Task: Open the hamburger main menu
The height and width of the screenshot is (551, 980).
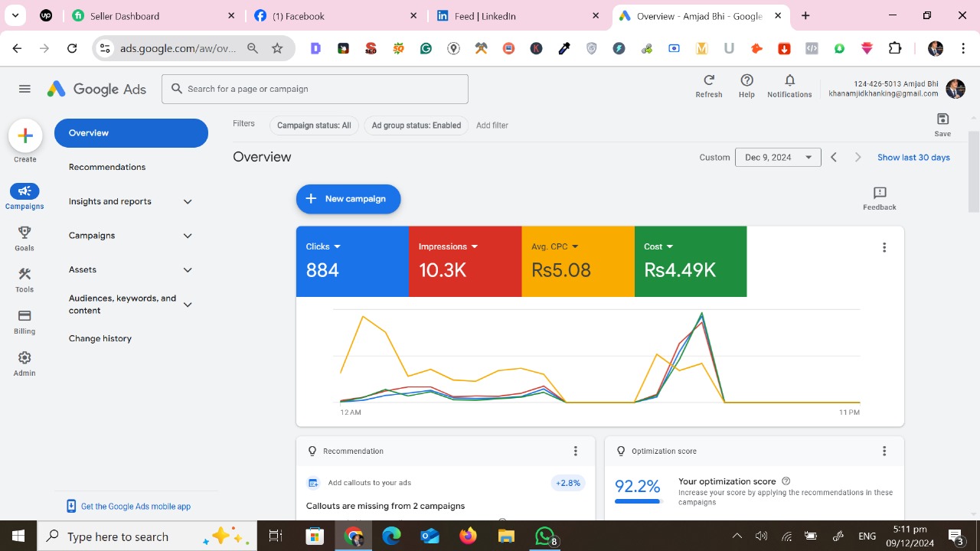Action: coord(24,89)
